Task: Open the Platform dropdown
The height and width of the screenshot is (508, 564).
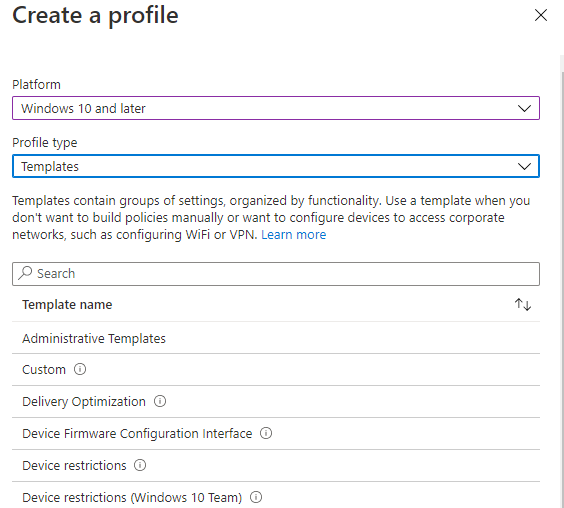Action: point(276,108)
